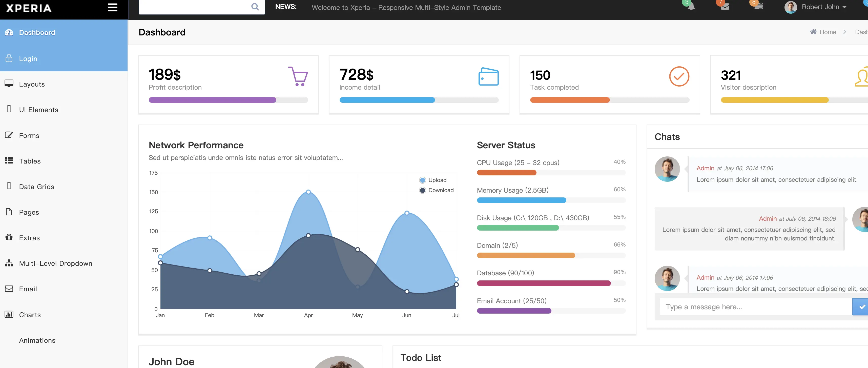Image resolution: width=868 pixels, height=368 pixels.
Task: Expand Forms menu item
Action: click(64, 135)
